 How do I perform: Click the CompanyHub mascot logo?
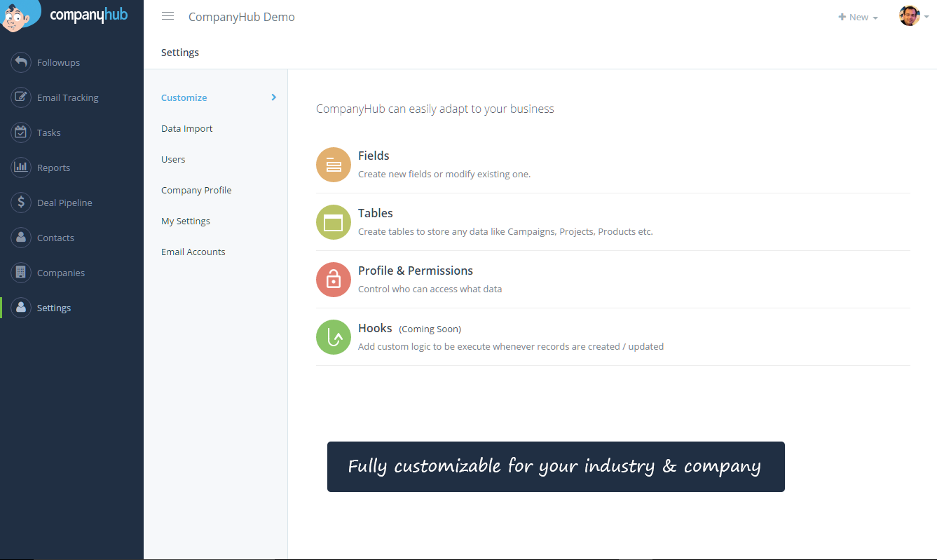[20, 16]
